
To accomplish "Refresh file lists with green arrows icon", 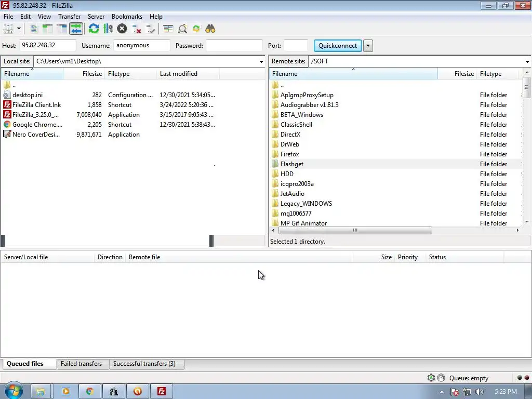I will (94, 29).
